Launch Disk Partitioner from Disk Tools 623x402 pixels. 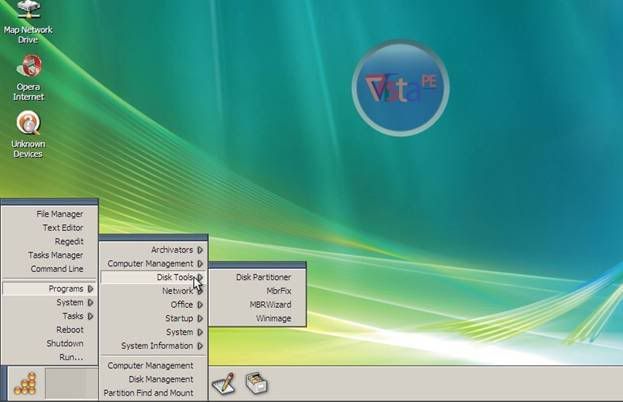(257, 277)
